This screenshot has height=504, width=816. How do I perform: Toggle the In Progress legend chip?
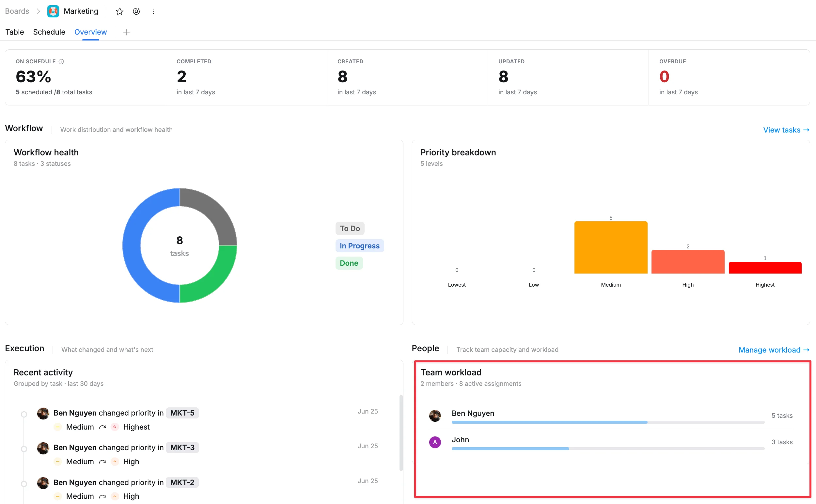click(x=359, y=246)
